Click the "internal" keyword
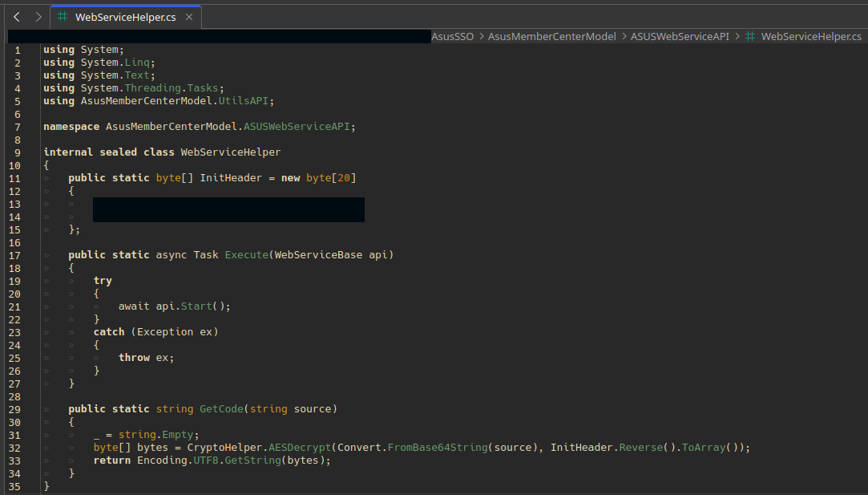 click(68, 152)
